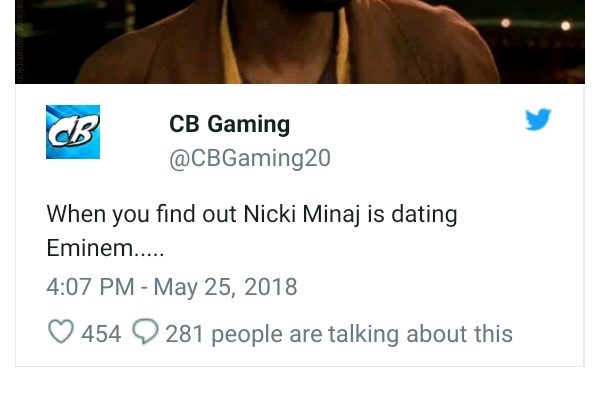Click the GIF image above the tweet

point(300,41)
